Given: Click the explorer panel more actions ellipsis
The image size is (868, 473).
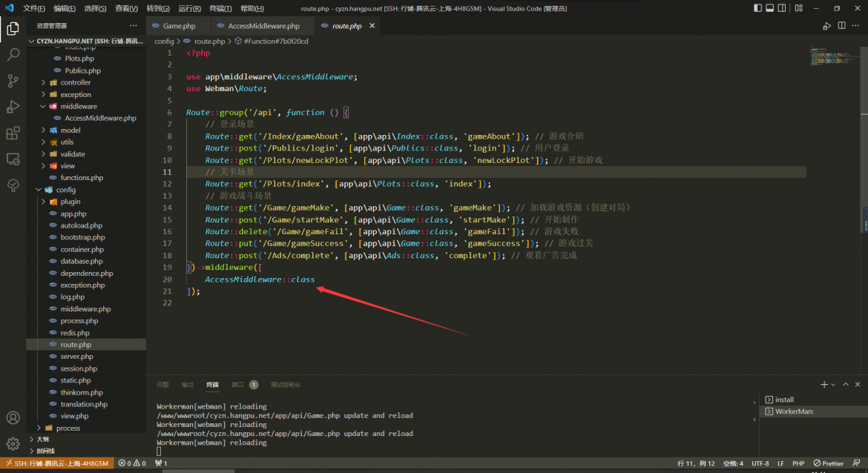Looking at the screenshot, I should pos(134,25).
